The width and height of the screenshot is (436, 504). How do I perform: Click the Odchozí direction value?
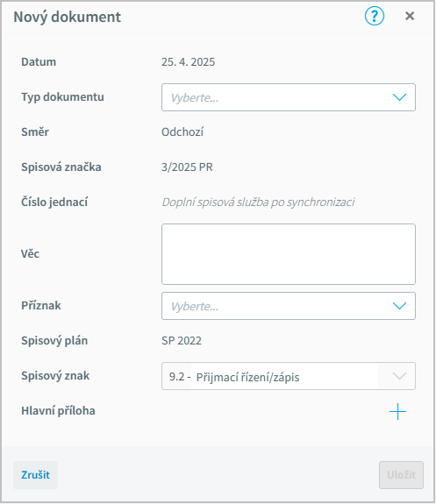[182, 131]
